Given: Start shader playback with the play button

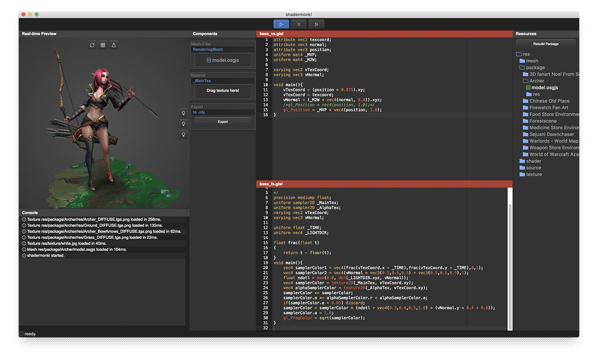Looking at the screenshot, I should [x=281, y=24].
